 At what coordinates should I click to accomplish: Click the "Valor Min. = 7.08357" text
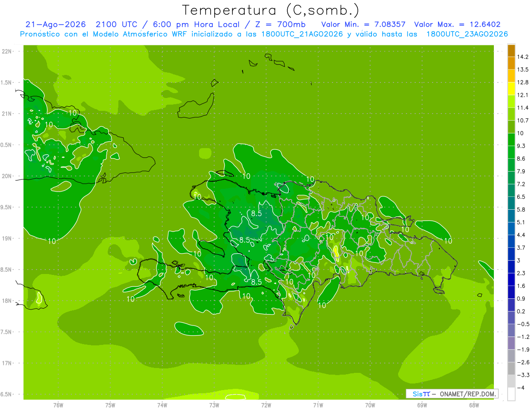pos(363,24)
